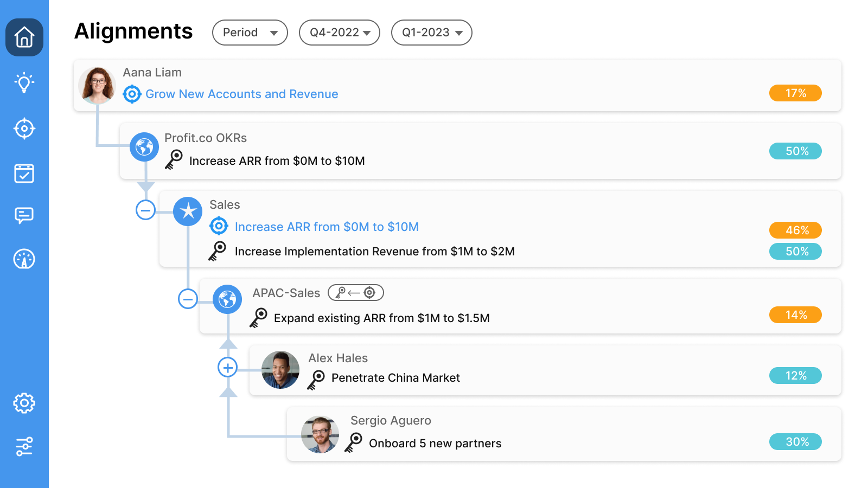Open the settings gear icon
This screenshot has height=488, width=868.
[x=24, y=403]
